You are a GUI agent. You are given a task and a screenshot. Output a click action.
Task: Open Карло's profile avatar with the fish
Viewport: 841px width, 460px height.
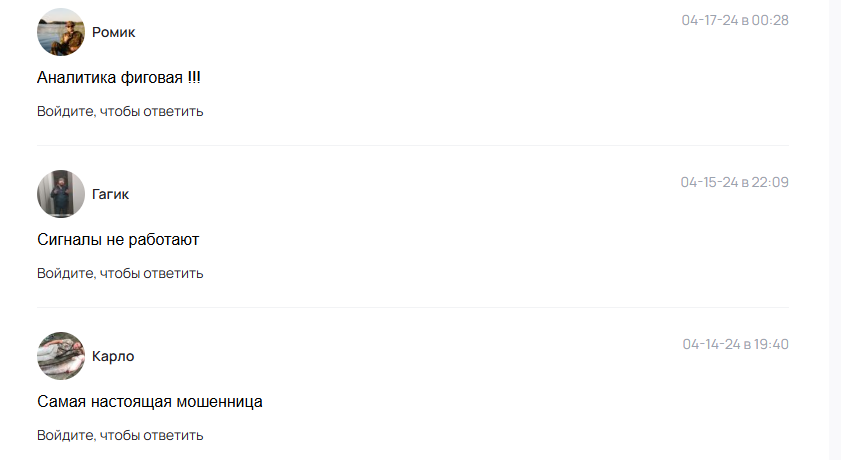click(x=61, y=356)
